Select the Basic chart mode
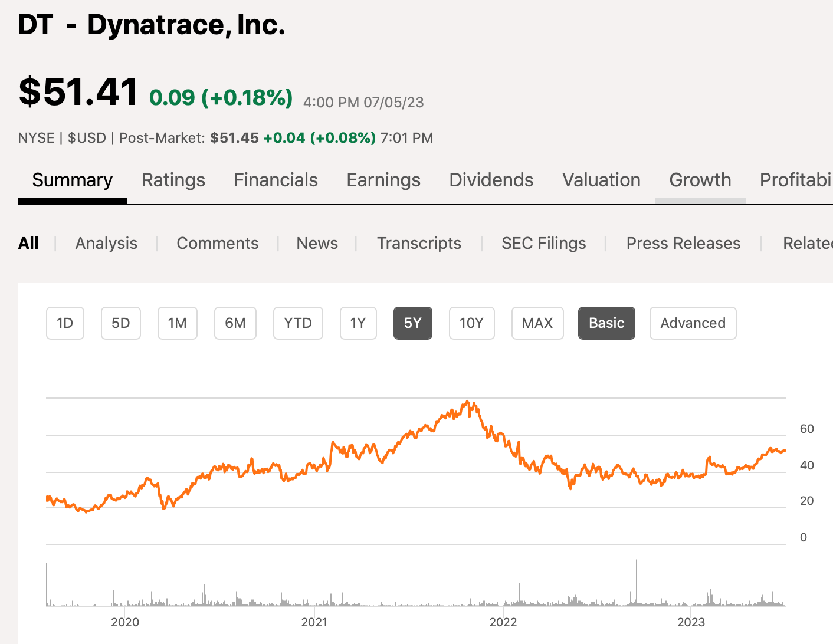The width and height of the screenshot is (833, 644). tap(606, 323)
